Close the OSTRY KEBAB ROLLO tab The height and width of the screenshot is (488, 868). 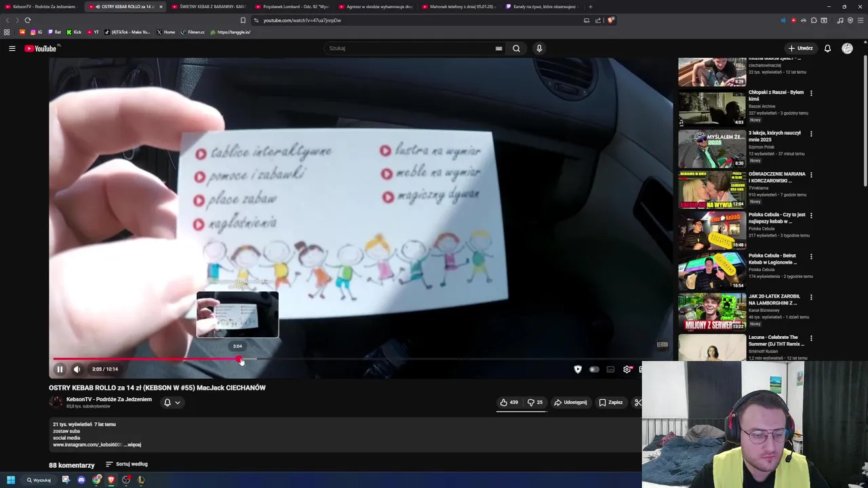coord(161,7)
